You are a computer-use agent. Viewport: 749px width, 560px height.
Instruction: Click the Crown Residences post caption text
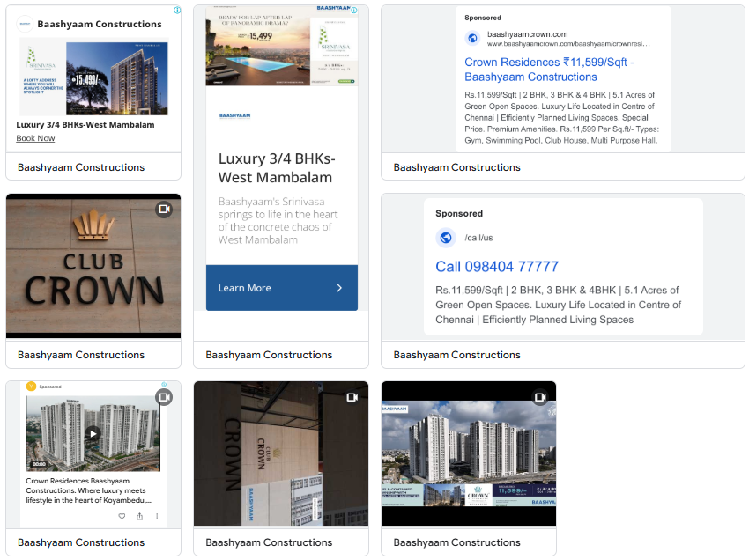(x=88, y=490)
